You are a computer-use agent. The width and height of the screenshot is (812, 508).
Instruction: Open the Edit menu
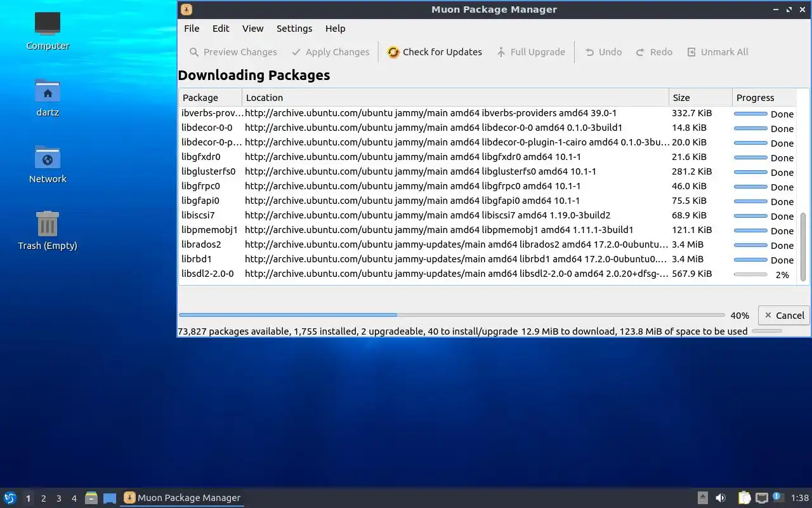[221, 29]
